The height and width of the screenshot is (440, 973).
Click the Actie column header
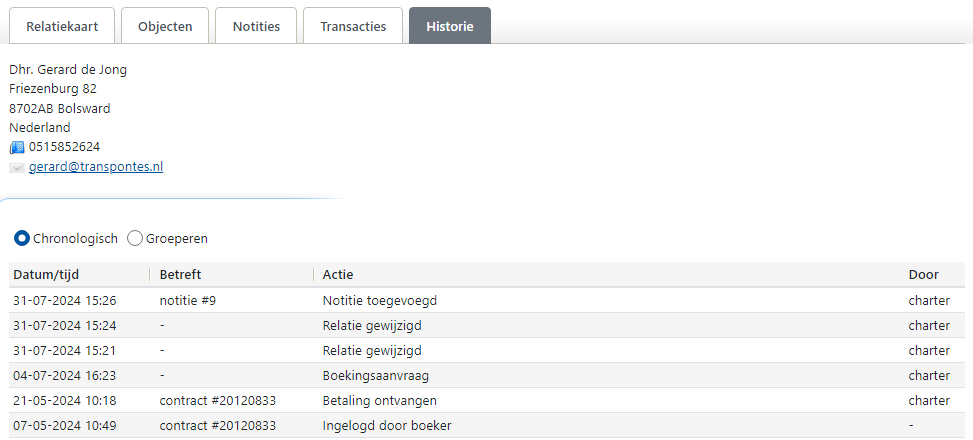click(x=338, y=275)
